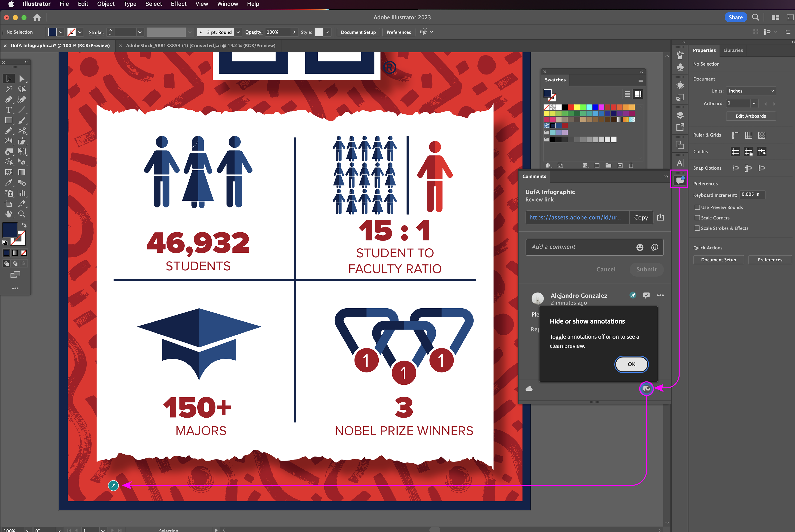Image resolution: width=795 pixels, height=532 pixels.
Task: Check the Scale Corners option
Action: [x=697, y=218]
